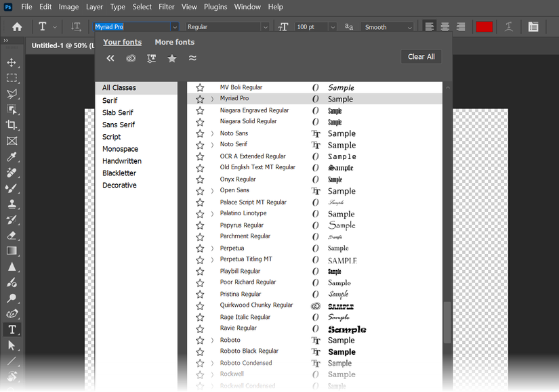Open the Filter menu
Image resolution: width=559 pixels, height=392 pixels.
(x=167, y=7)
